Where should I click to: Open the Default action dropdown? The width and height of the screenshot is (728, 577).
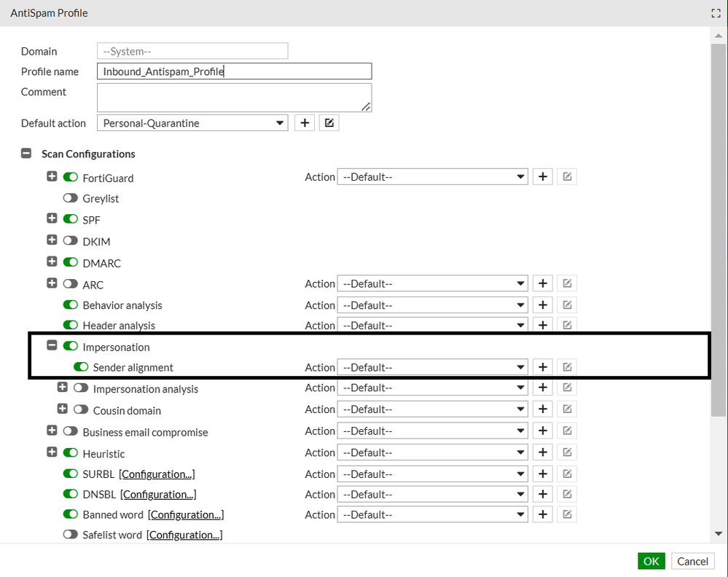192,123
